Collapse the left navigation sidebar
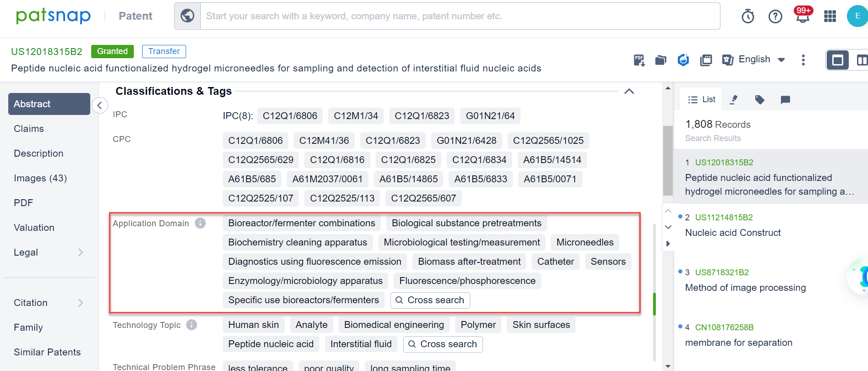Viewport: 868px width, 371px height. click(100, 105)
